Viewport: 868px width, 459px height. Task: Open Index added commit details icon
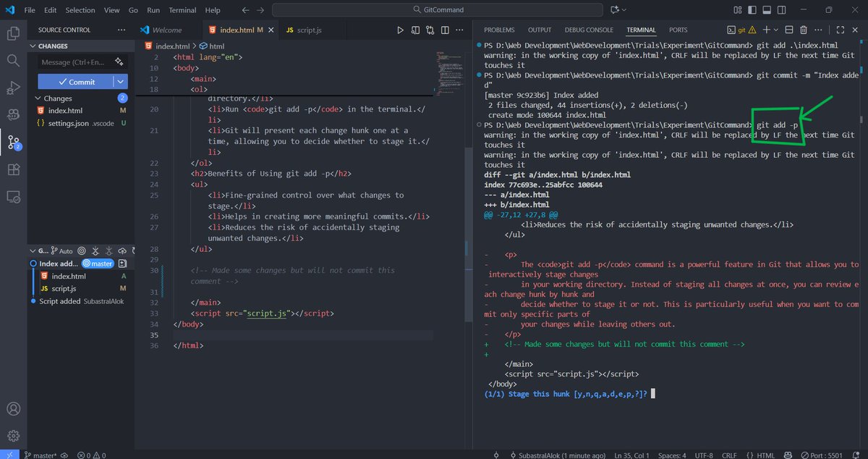[x=122, y=264]
